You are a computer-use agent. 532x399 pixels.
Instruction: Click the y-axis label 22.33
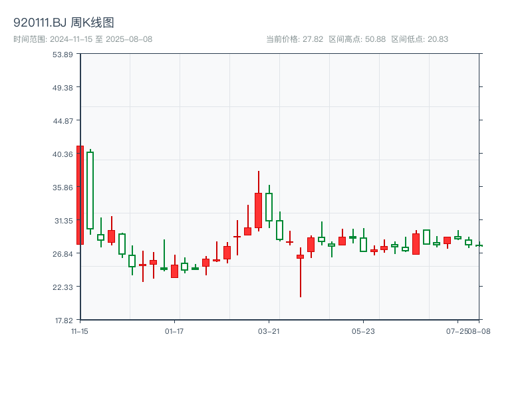pos(63,287)
